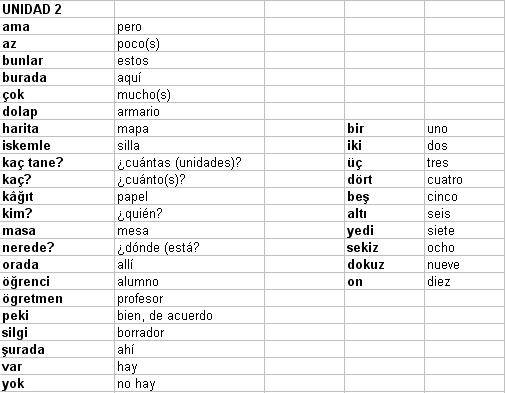
Task: Select the 'bien, de acuerdo' cell
Action: [x=189, y=315]
